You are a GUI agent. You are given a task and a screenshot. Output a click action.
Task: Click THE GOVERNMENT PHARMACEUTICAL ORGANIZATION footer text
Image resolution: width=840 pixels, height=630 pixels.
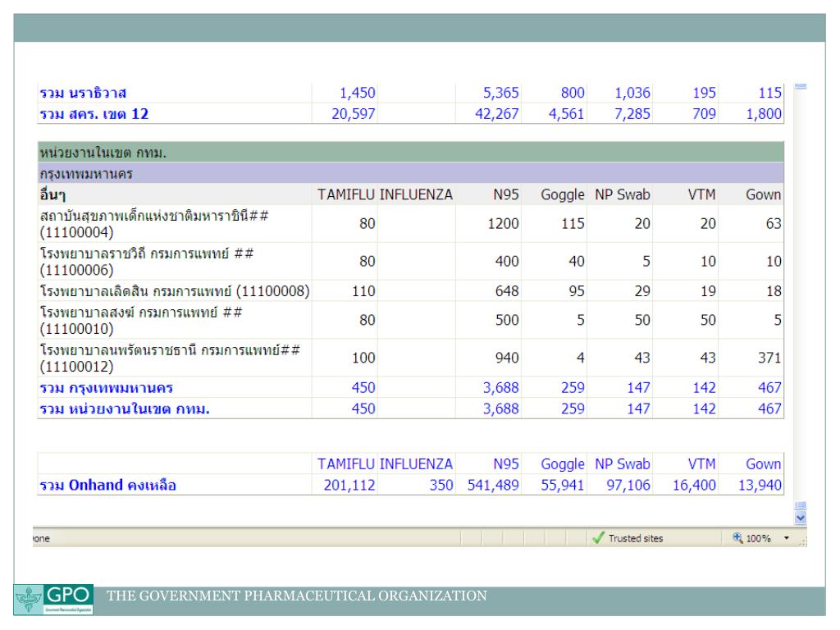pos(297,596)
